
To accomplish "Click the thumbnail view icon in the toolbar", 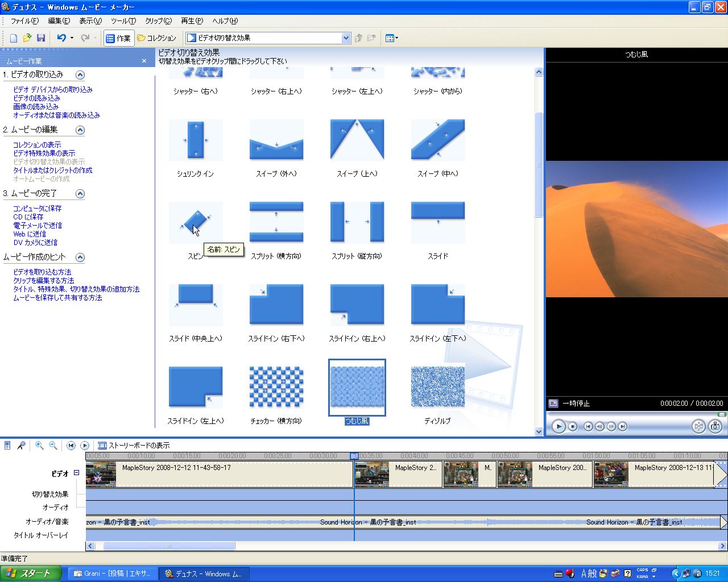I will [x=390, y=38].
